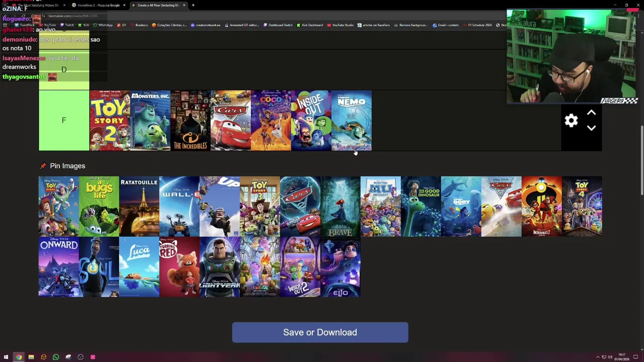
Task: Pick the Inside Out 2 poster
Action: point(300,267)
